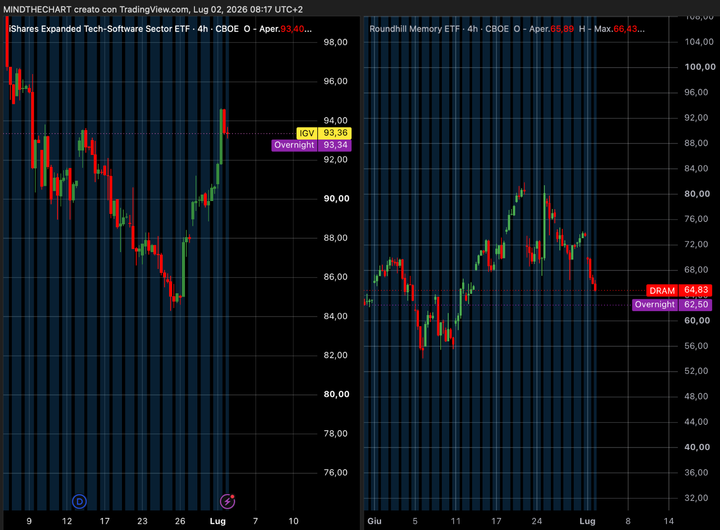Viewport: 720px width, 530px height.
Task: Click the Lug date on left time axis
Action: (x=218, y=521)
